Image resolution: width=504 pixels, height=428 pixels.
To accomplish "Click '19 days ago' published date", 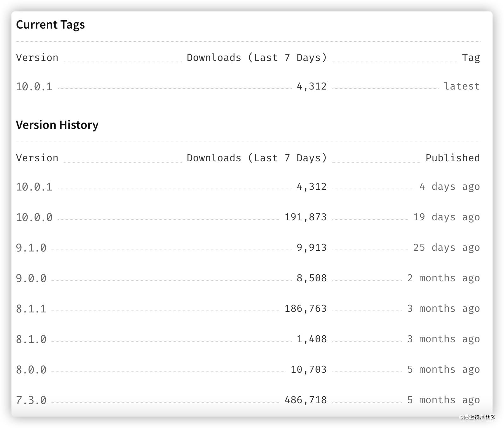I will (446, 217).
